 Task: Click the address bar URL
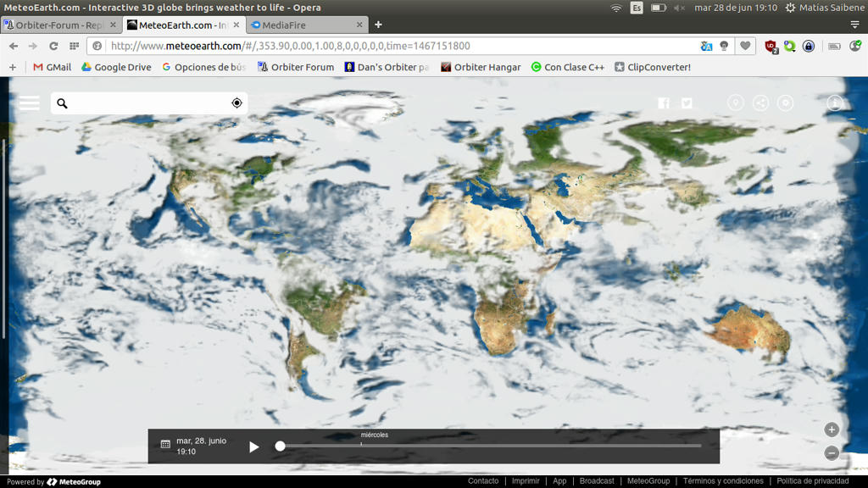pyautogui.click(x=290, y=46)
